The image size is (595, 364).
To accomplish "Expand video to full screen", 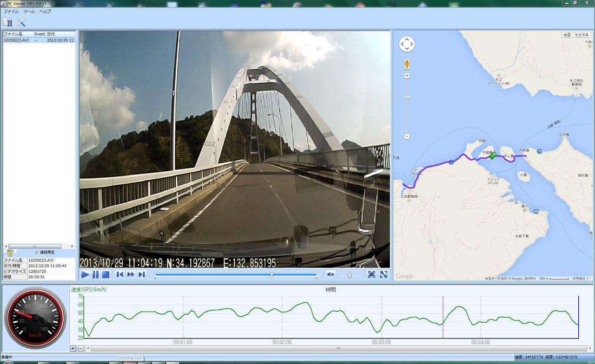I will coord(383,274).
